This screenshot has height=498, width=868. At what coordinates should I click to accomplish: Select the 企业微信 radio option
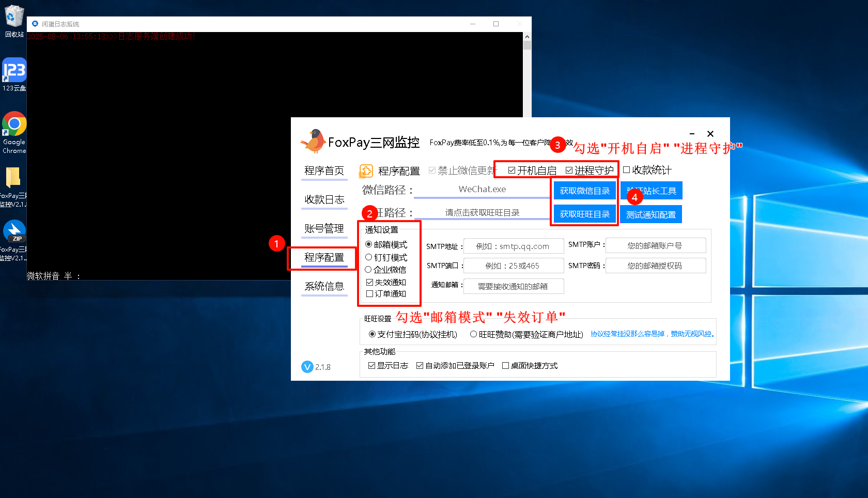coord(368,270)
